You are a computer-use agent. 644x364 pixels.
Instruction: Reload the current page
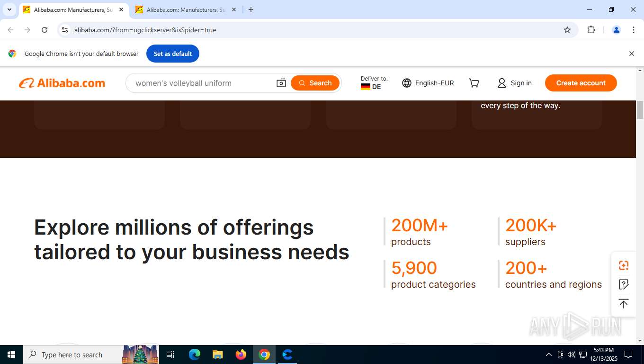coord(45,30)
